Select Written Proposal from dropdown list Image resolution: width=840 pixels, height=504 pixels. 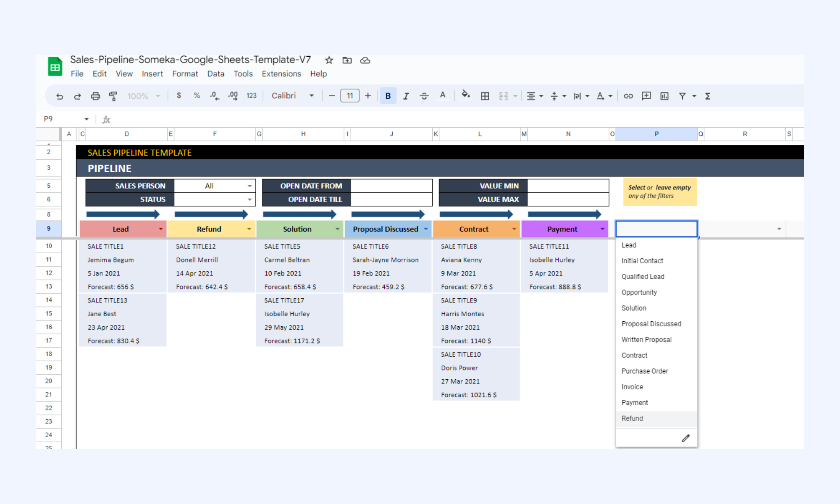point(656,339)
